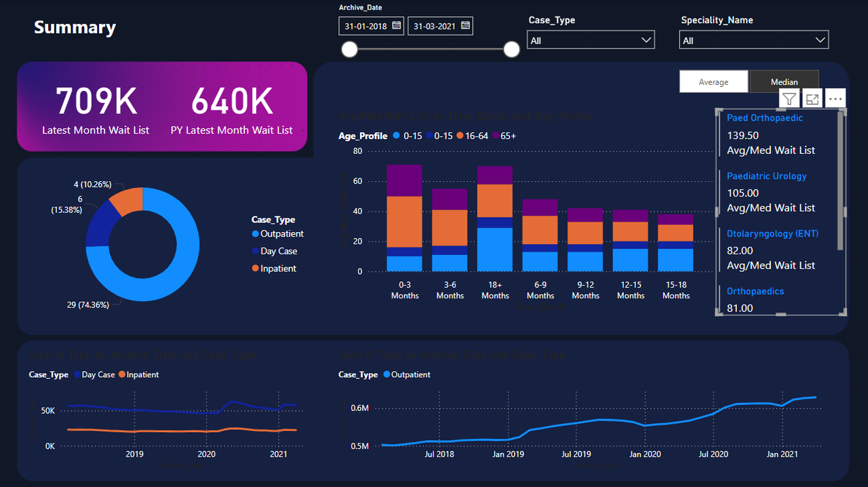This screenshot has width=868, height=487.
Task: Select the 15-18 Months bar
Action: 676,243
